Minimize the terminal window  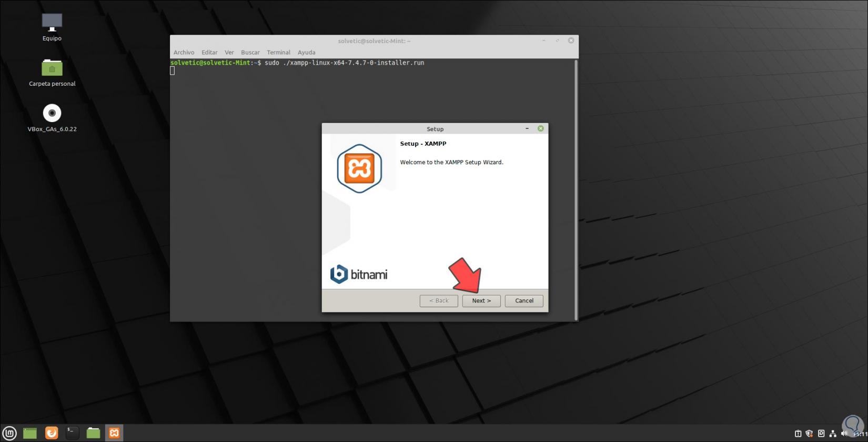coord(544,41)
